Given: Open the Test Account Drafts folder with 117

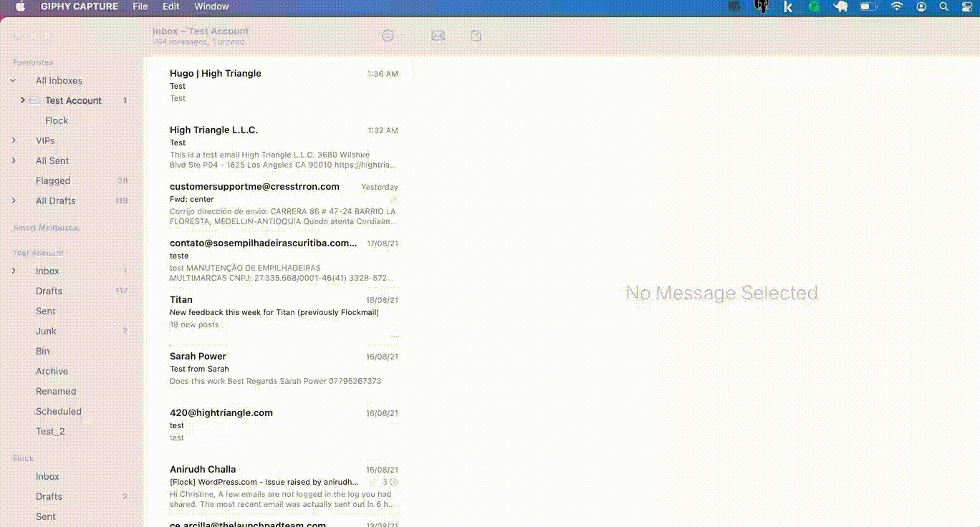Looking at the screenshot, I should point(49,291).
